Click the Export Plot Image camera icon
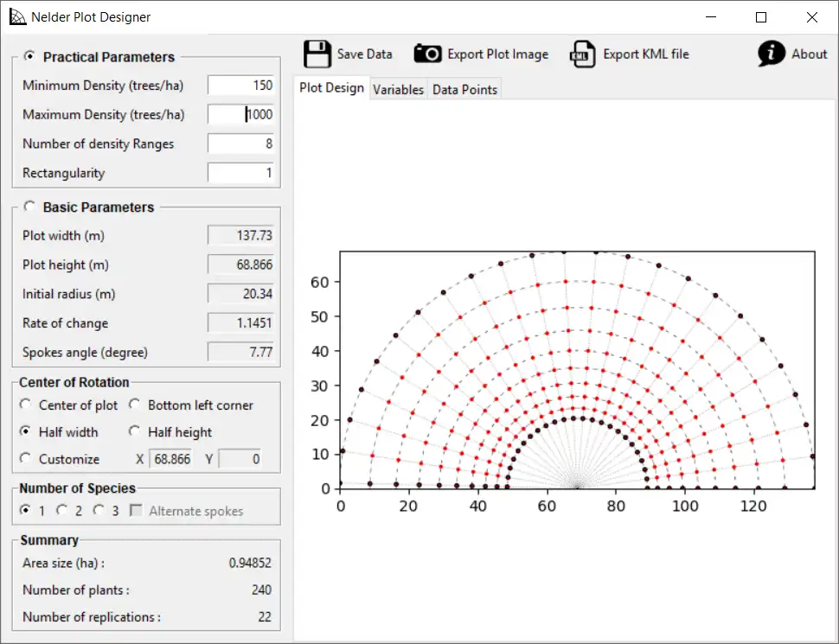The image size is (839, 644). pos(427,54)
